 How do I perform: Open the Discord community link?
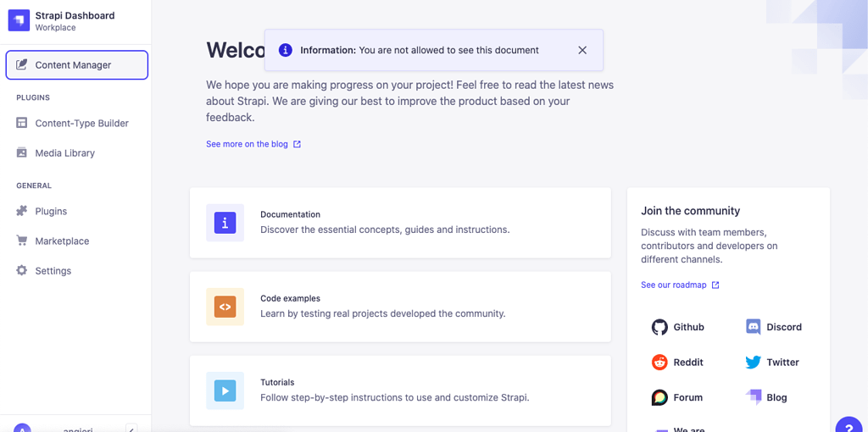tap(773, 327)
